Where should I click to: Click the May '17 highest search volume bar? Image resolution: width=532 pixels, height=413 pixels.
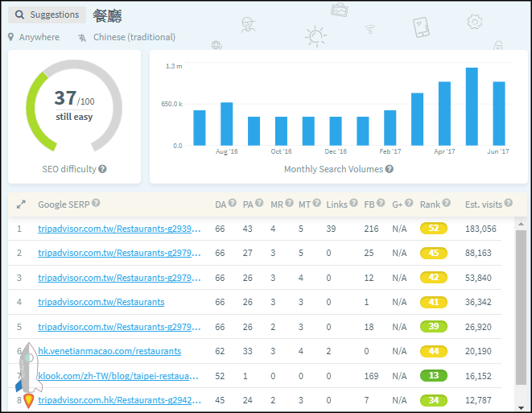pyautogui.click(x=472, y=106)
